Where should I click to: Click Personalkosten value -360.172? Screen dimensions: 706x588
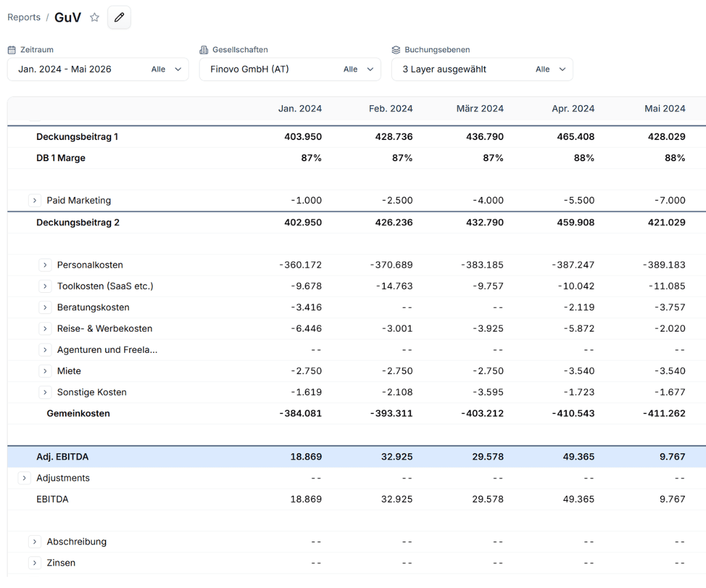(301, 265)
